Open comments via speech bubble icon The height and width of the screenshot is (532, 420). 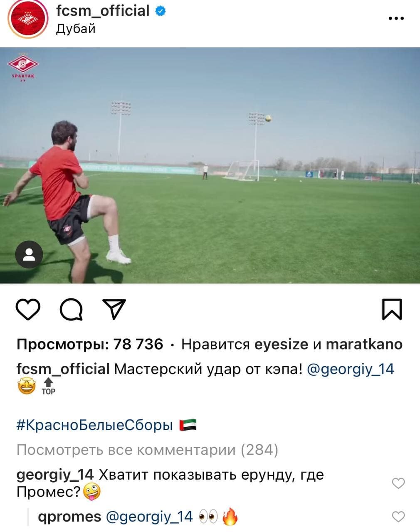[x=71, y=310]
